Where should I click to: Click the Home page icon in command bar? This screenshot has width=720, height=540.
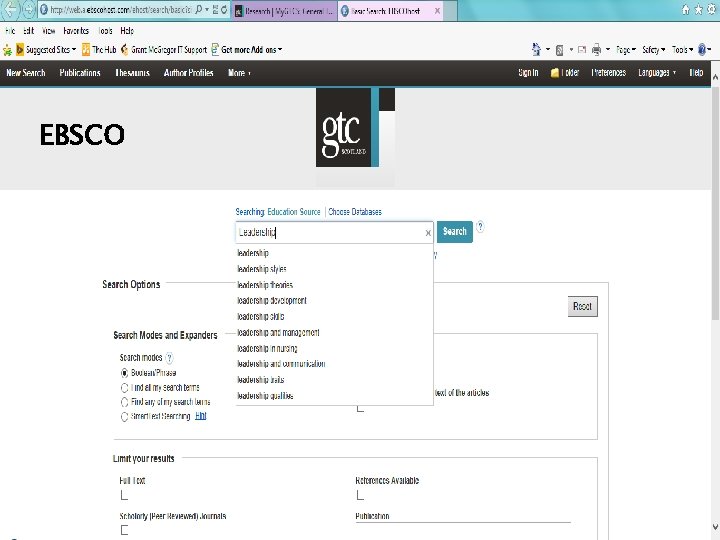(536, 49)
